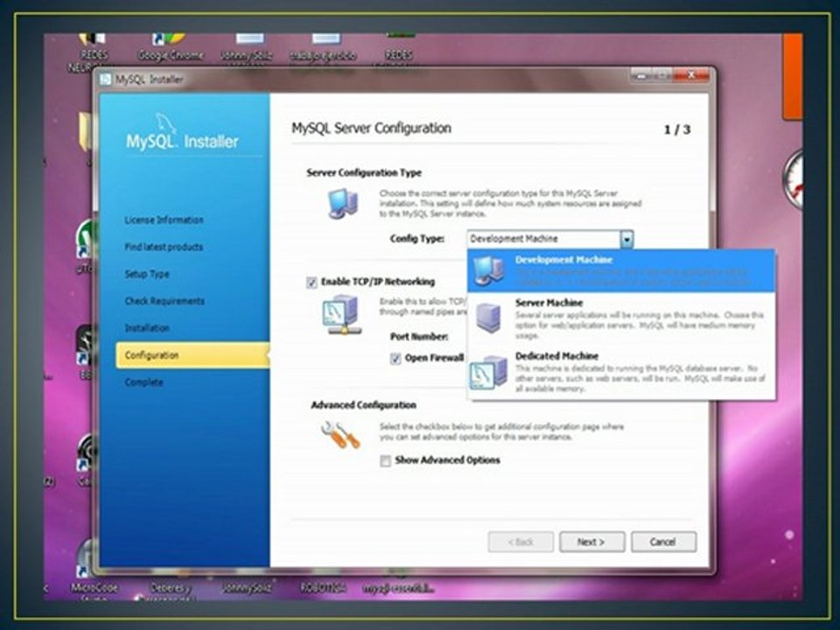The image size is (840, 630).
Task: Select the highlighted Configuration step
Action: click(x=192, y=355)
